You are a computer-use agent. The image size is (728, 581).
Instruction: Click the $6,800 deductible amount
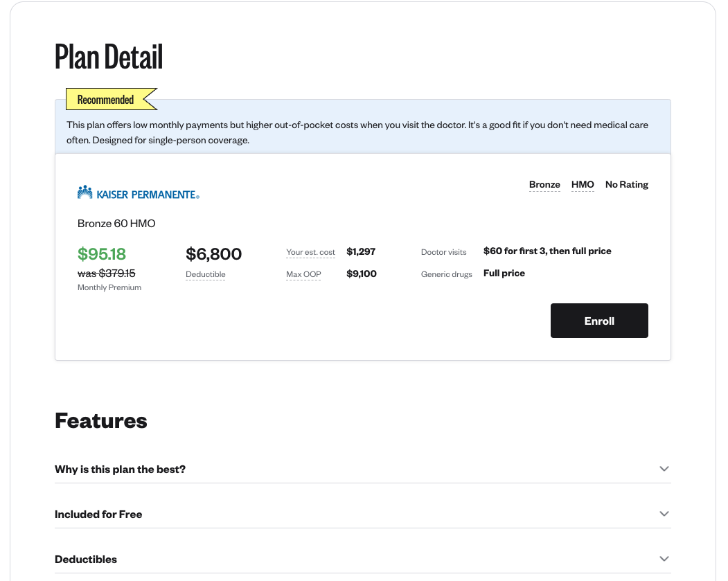click(x=213, y=254)
